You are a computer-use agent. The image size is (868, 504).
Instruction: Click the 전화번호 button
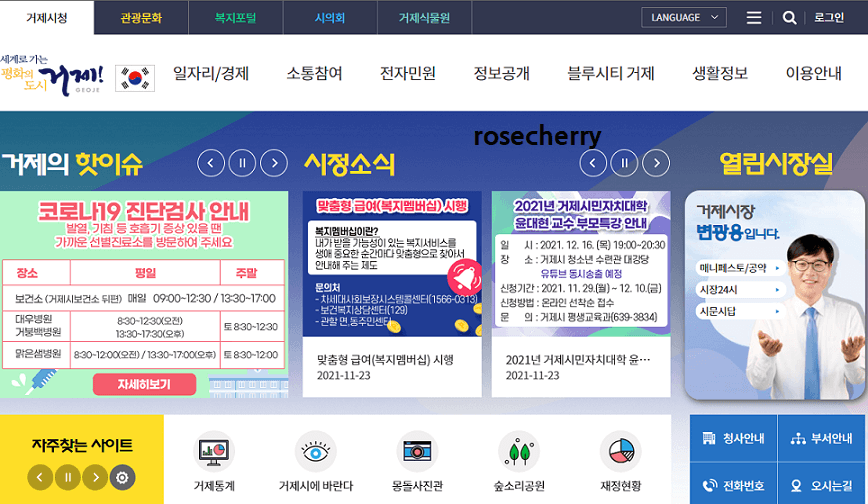click(x=733, y=485)
